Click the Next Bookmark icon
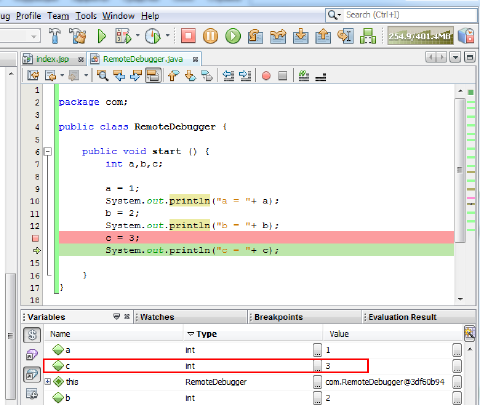The width and height of the screenshot is (480, 405). [190, 76]
